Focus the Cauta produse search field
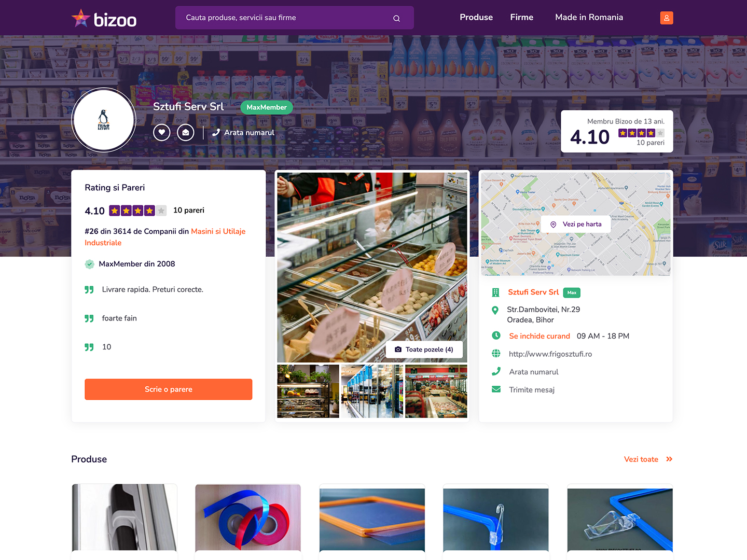 coord(295,18)
